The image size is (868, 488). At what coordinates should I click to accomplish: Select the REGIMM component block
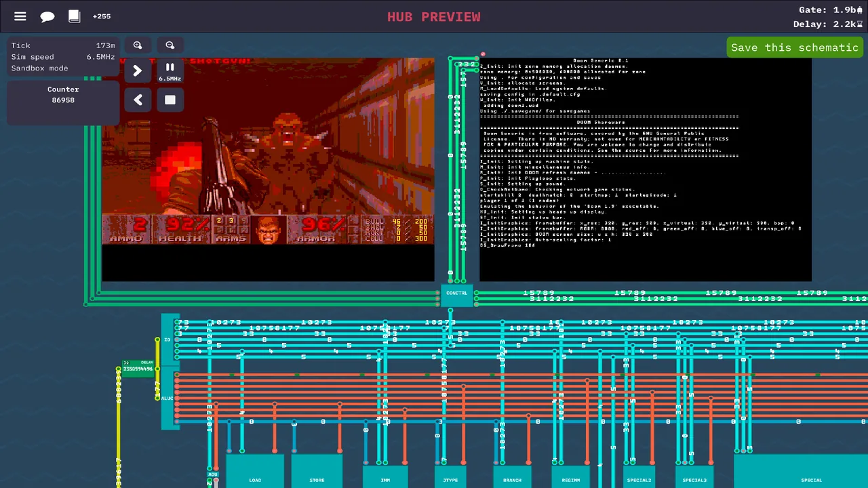pyautogui.click(x=571, y=476)
